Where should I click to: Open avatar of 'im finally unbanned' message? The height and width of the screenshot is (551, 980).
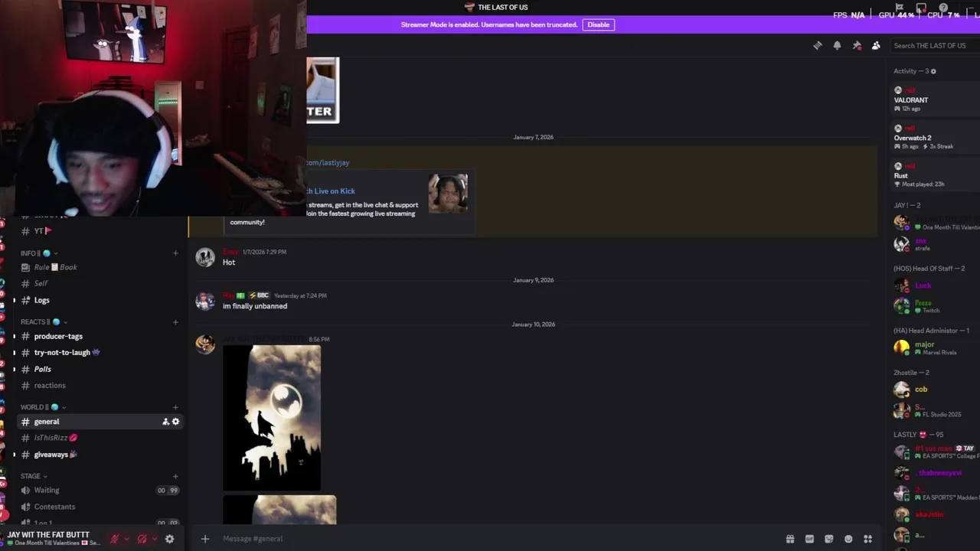205,301
